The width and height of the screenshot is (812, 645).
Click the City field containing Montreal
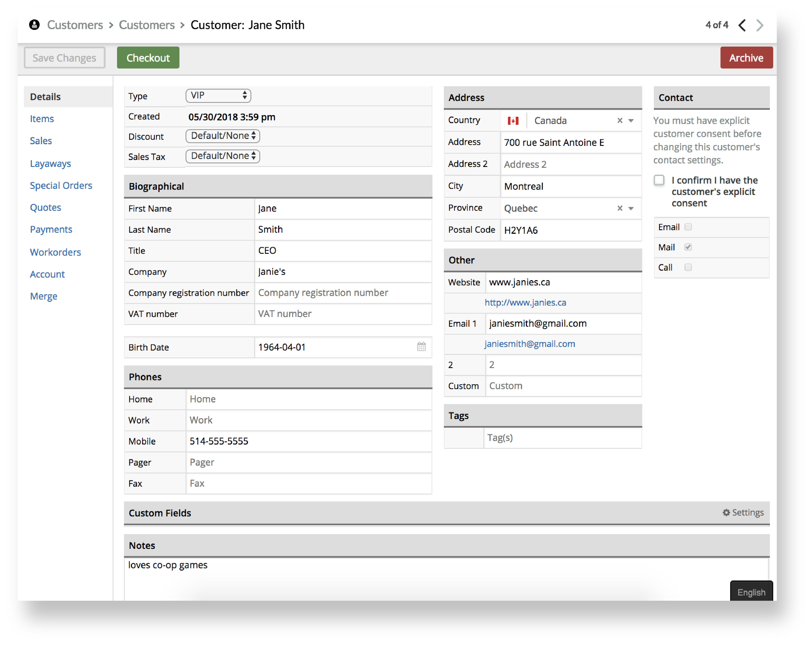tap(571, 186)
